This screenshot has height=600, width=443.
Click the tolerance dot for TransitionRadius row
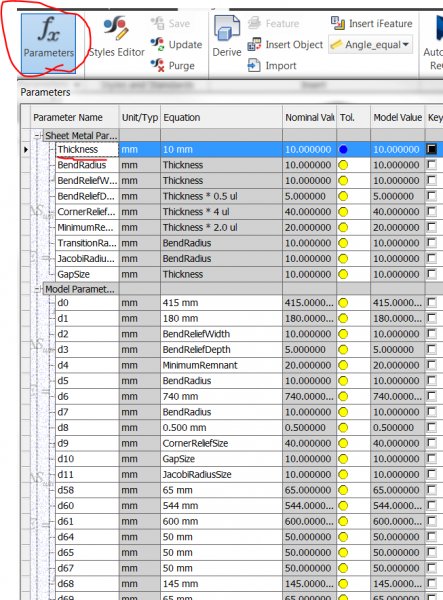pyautogui.click(x=343, y=243)
